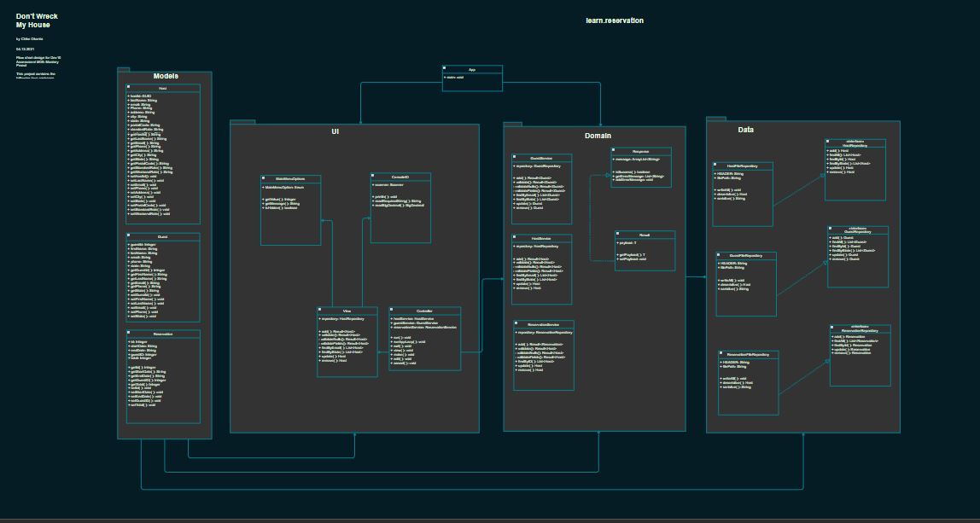This screenshot has height=523, width=980.
Task: Click the 04.13.2021 date text
Action: [25, 48]
